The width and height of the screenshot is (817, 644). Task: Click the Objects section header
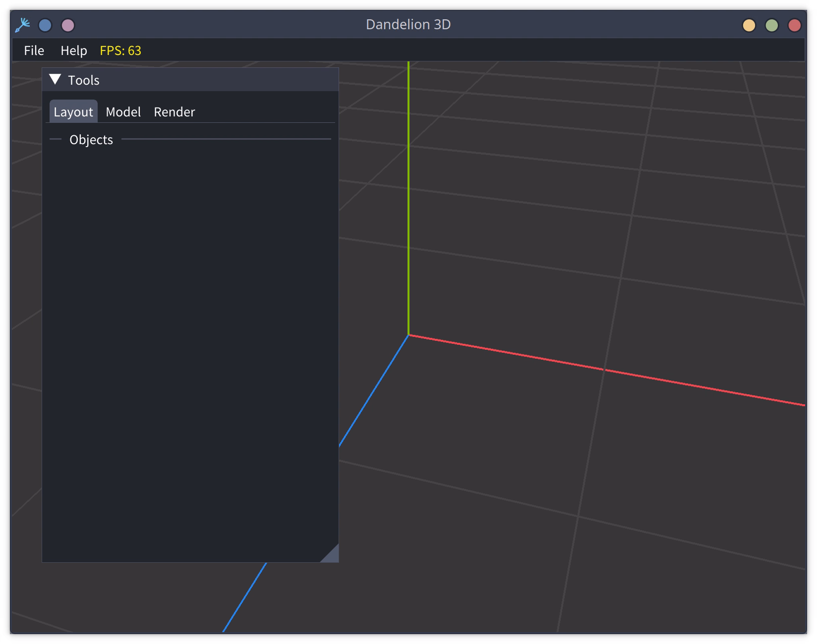91,140
